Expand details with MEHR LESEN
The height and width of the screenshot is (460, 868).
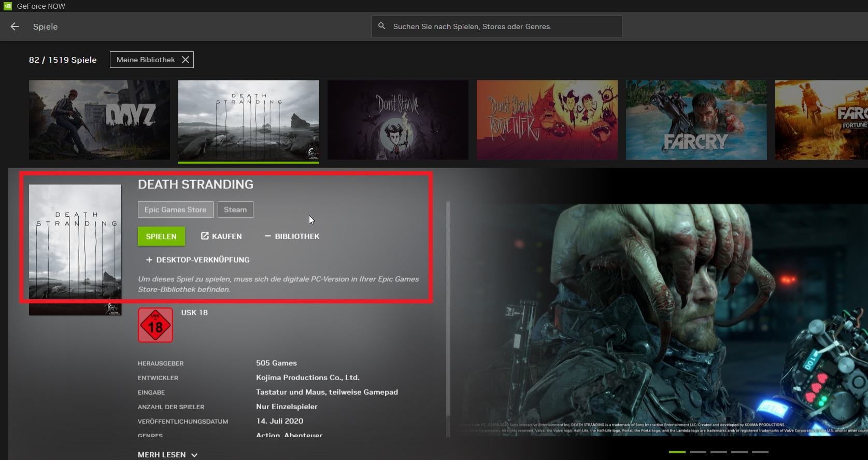(x=167, y=455)
